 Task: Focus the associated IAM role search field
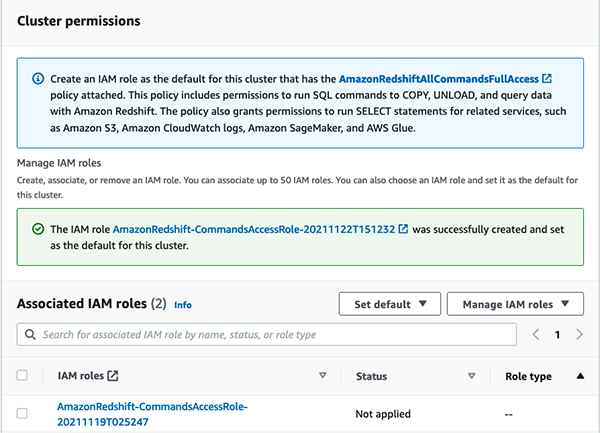270,334
